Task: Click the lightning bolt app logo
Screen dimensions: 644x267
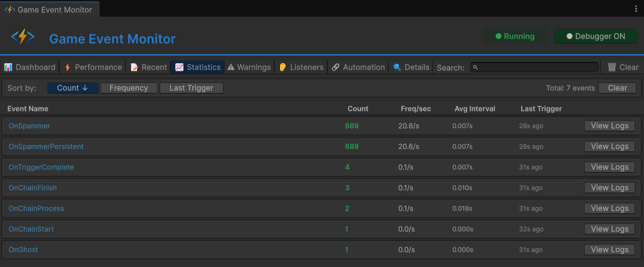Action: pyautogui.click(x=23, y=36)
